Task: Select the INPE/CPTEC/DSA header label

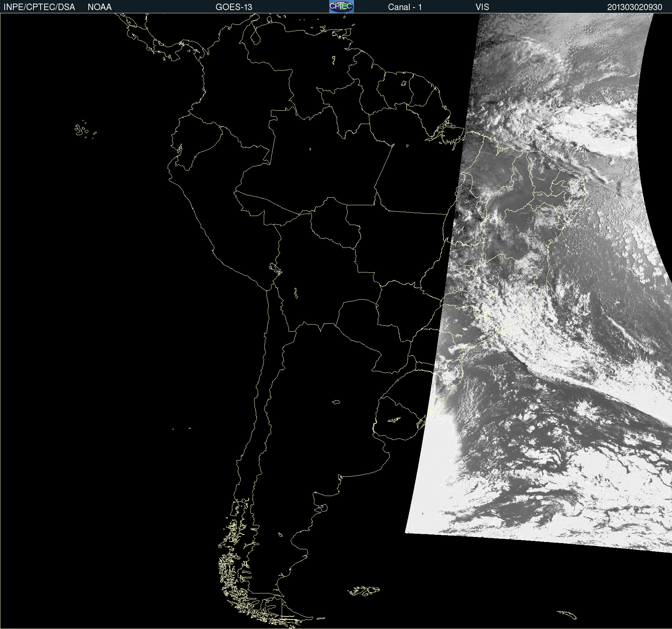Action: click(39, 7)
